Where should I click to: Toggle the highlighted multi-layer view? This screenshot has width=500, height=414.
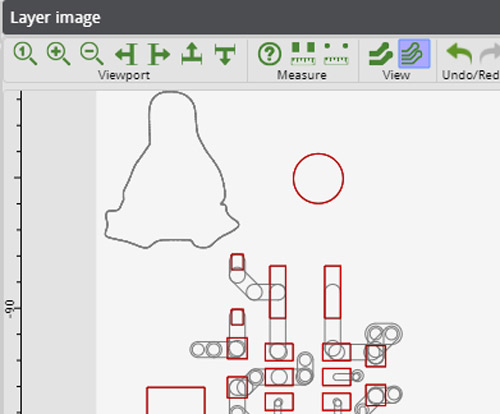click(414, 54)
